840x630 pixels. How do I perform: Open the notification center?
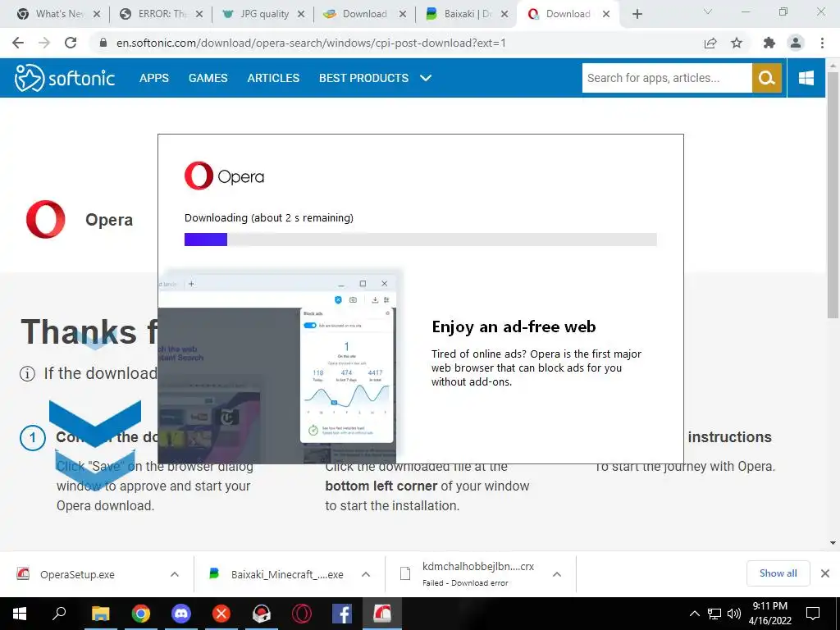click(813, 614)
